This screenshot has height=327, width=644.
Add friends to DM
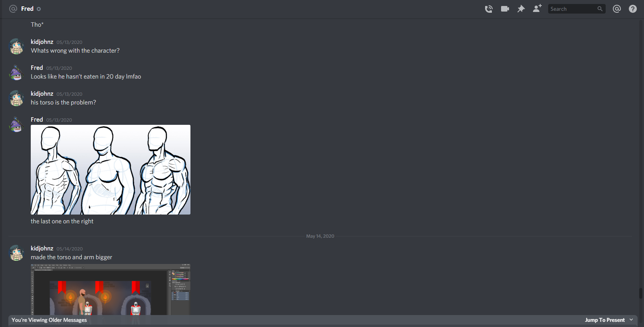coord(537,8)
